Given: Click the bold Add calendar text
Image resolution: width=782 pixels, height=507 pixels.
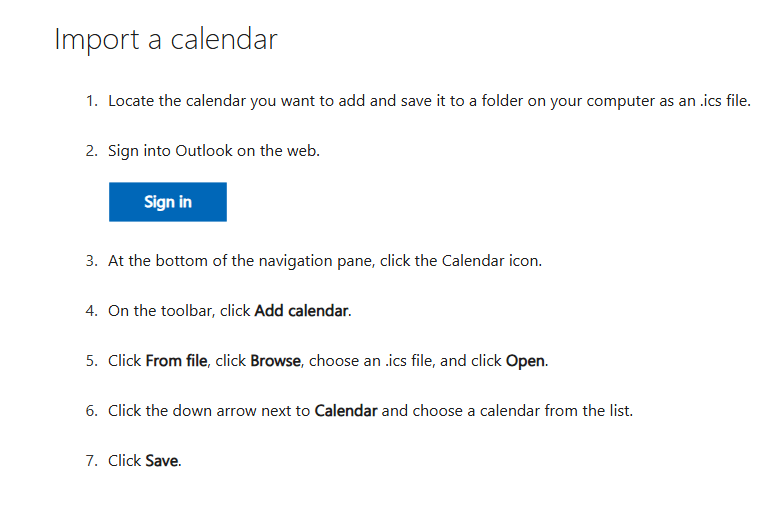Looking at the screenshot, I should 301,311.
